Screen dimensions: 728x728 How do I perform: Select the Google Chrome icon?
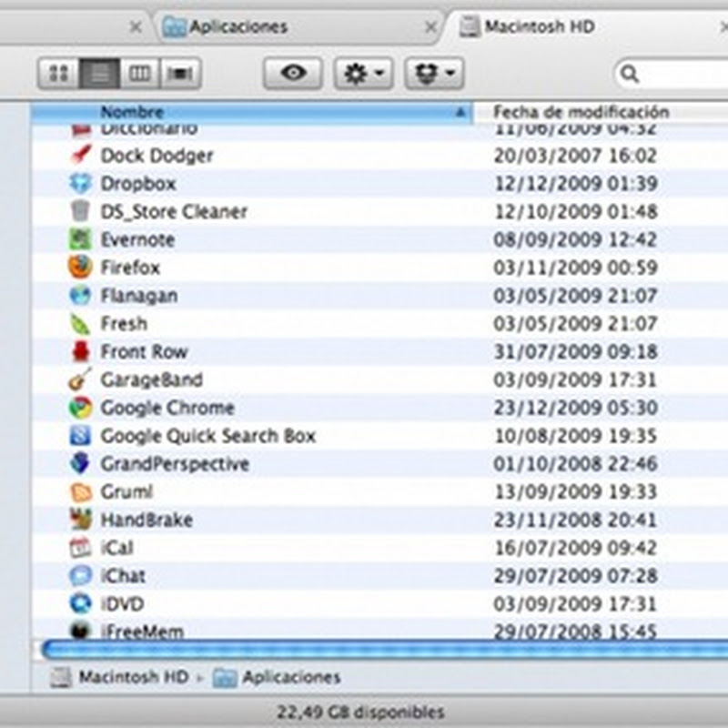80,408
